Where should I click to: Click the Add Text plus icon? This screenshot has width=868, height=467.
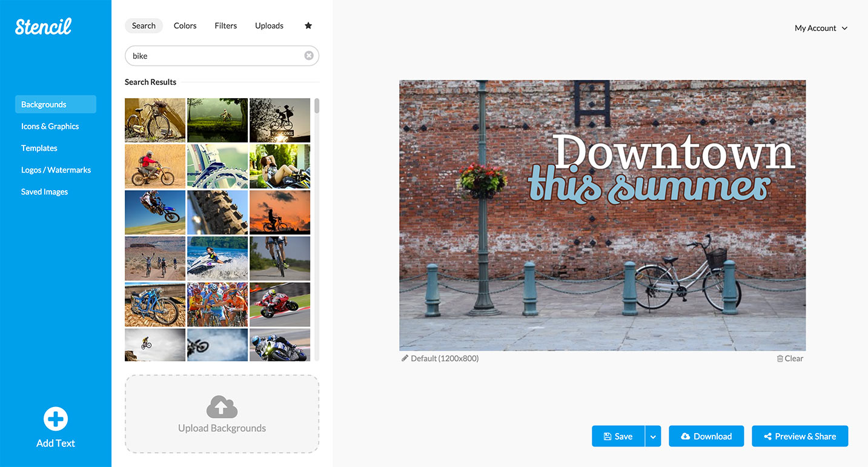tap(55, 419)
